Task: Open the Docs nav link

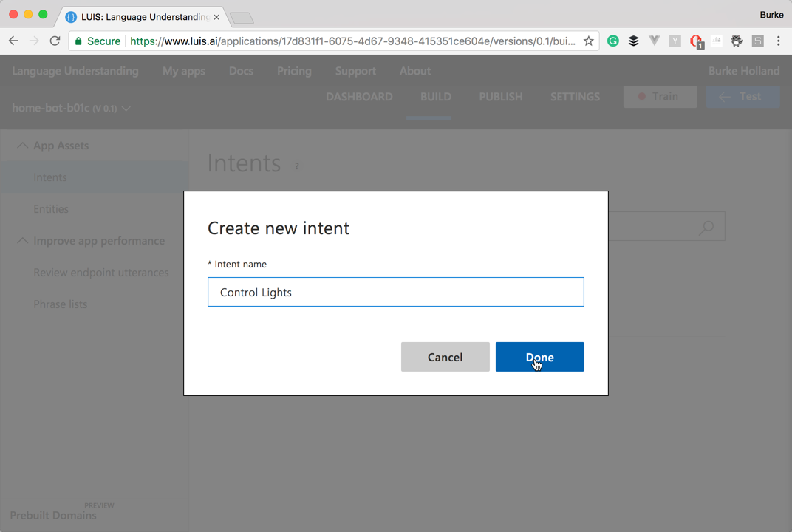Action: point(241,71)
